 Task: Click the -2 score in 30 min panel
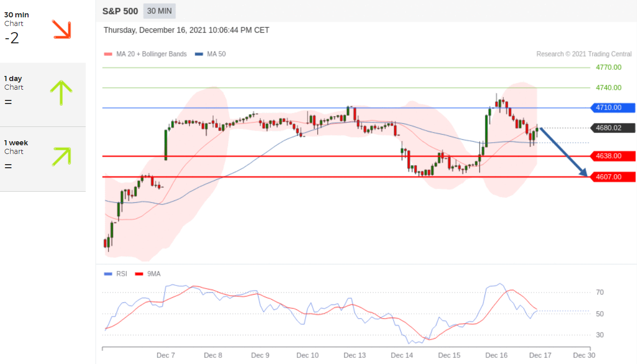(12, 38)
